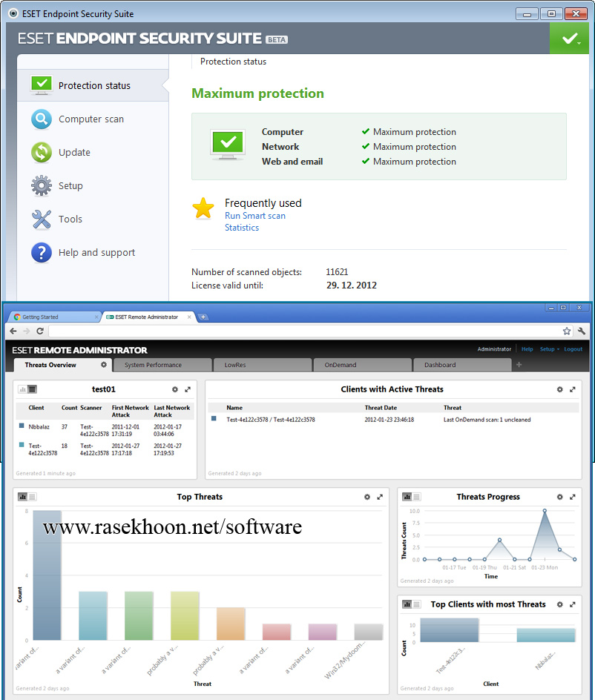
Task: Reload the browser page
Action: (x=40, y=331)
